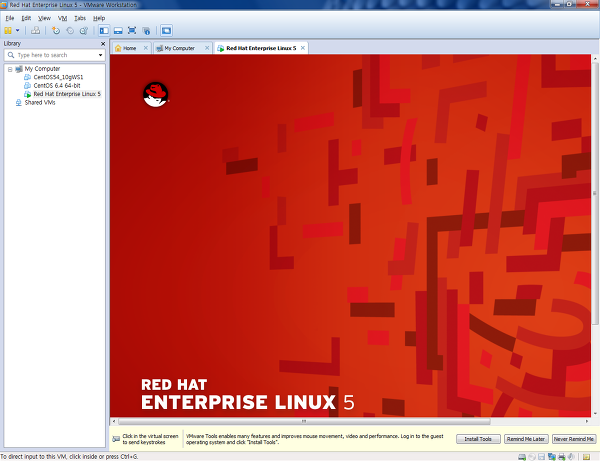
Task: Open the library search filter dropdown
Action: 100,55
